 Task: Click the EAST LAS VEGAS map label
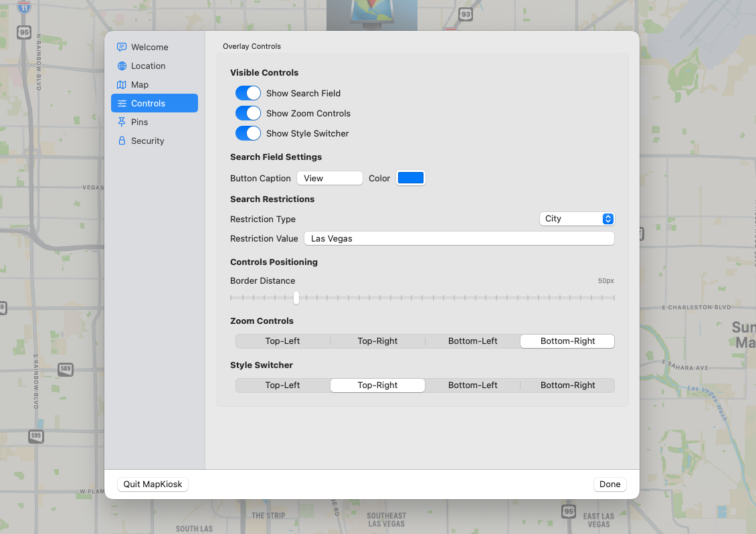[x=599, y=520]
